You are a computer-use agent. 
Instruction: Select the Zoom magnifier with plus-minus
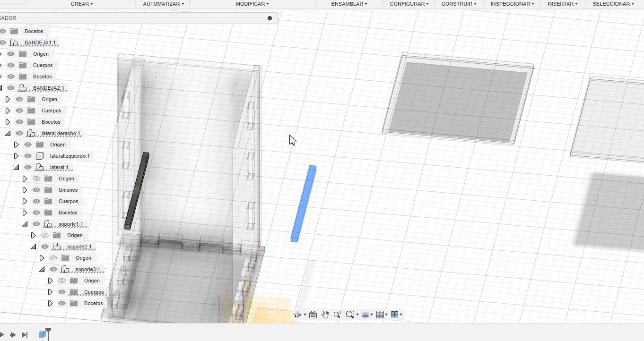[x=338, y=315]
